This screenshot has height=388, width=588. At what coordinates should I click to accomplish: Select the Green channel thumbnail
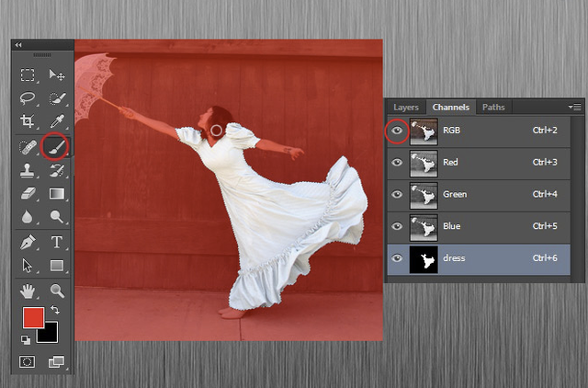point(423,195)
